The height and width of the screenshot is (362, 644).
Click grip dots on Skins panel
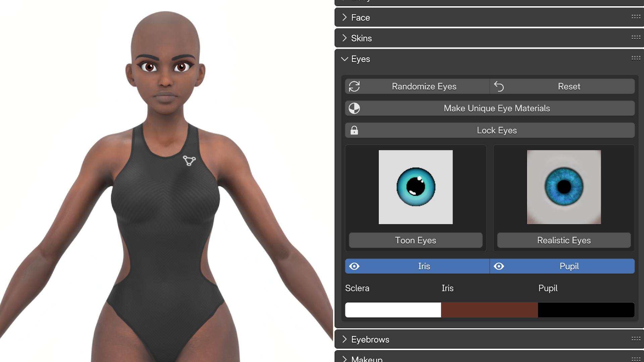coord(636,38)
